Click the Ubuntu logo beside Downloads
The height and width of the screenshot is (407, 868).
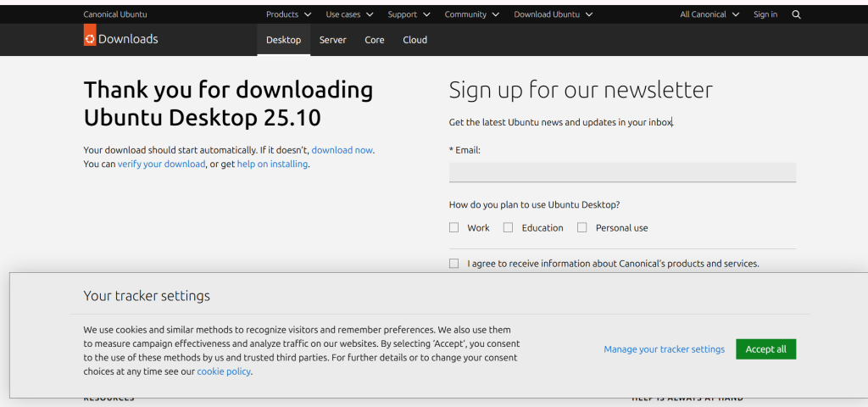90,38
